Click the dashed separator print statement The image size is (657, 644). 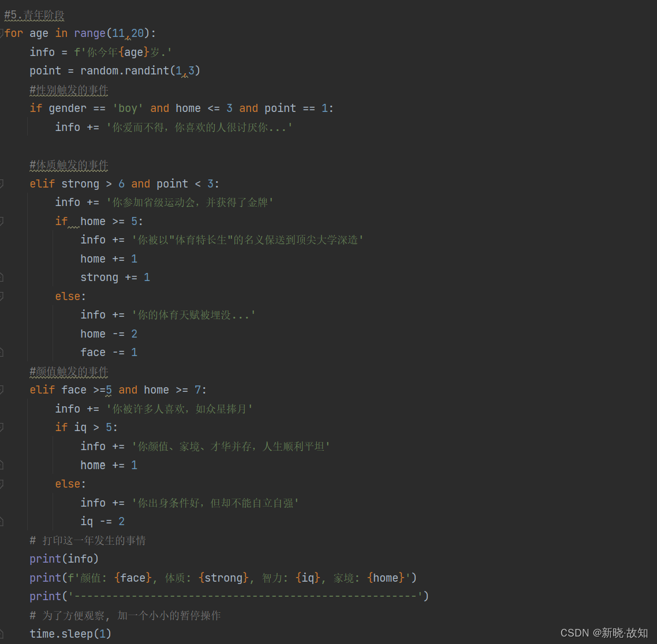pos(229,596)
